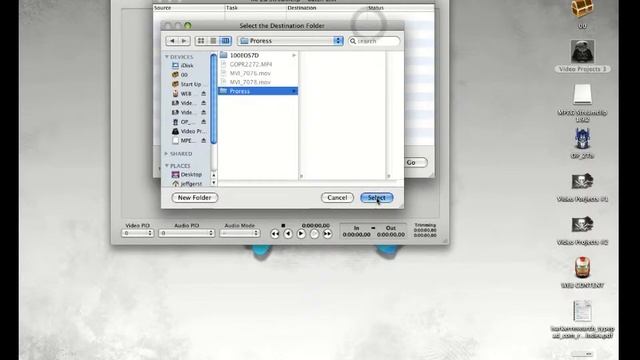Viewport: 640px width, 360px height.
Task: Select the Prores folder row
Action: pos(258,91)
